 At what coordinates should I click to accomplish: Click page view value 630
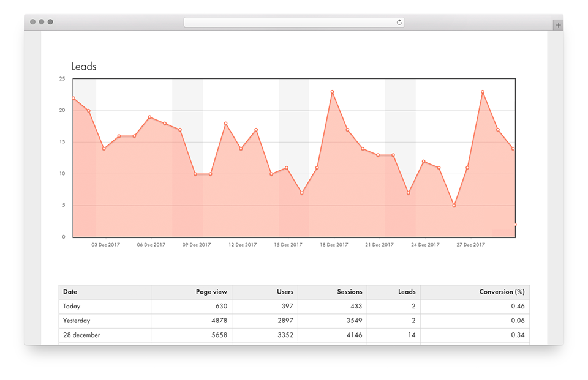coord(221,306)
